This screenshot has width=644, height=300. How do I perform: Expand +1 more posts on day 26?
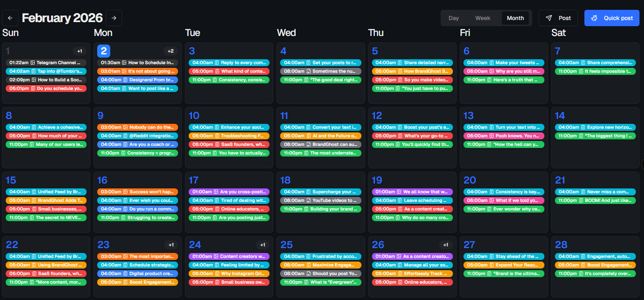[x=446, y=245]
